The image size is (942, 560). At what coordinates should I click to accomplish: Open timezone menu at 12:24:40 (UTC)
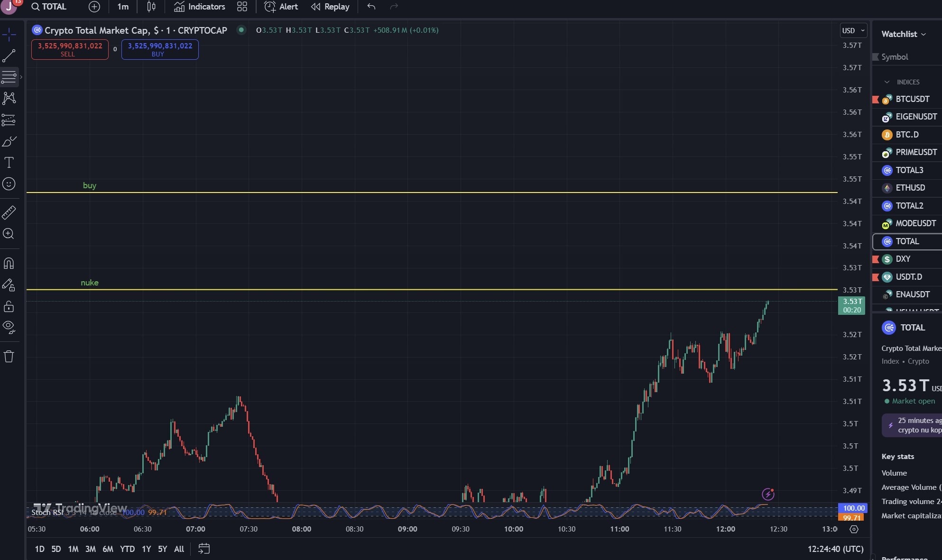pos(835,549)
